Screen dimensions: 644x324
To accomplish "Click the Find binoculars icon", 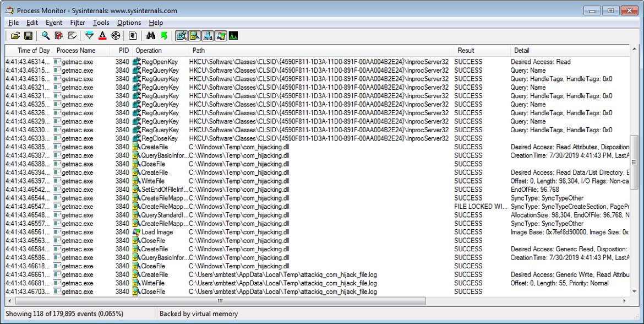I will (151, 36).
